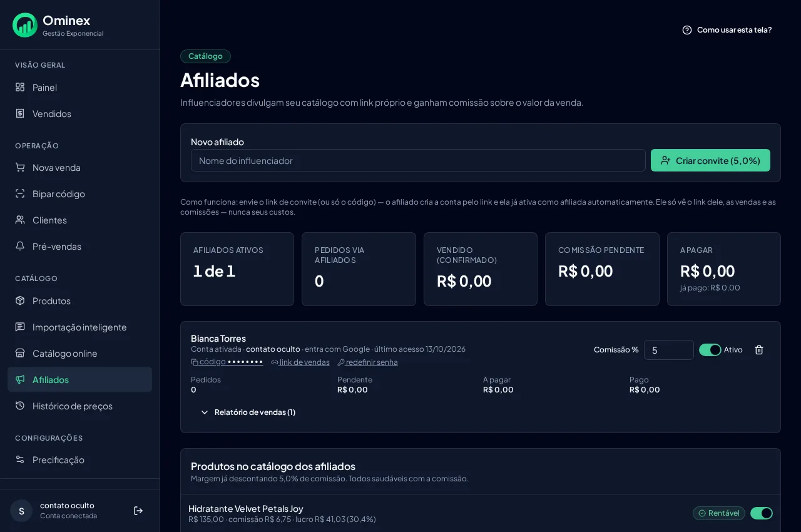Click the Painel grid icon in sidebar
801x532 pixels.
[x=20, y=87]
